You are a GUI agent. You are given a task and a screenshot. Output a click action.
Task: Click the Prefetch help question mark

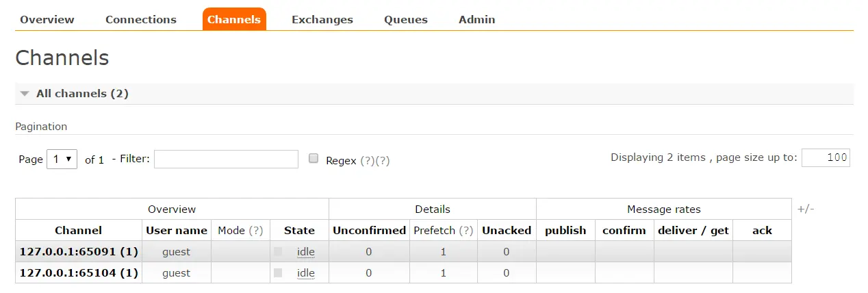(x=465, y=231)
